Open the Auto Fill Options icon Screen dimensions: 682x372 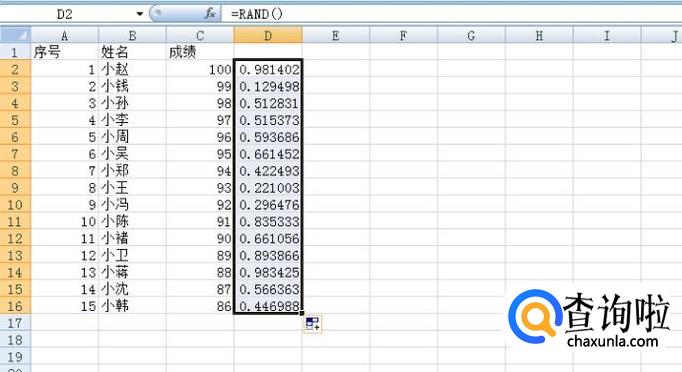click(x=313, y=323)
